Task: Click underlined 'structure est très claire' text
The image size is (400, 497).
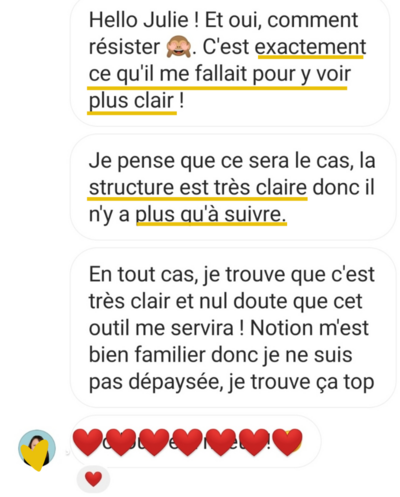Action: [x=198, y=188]
